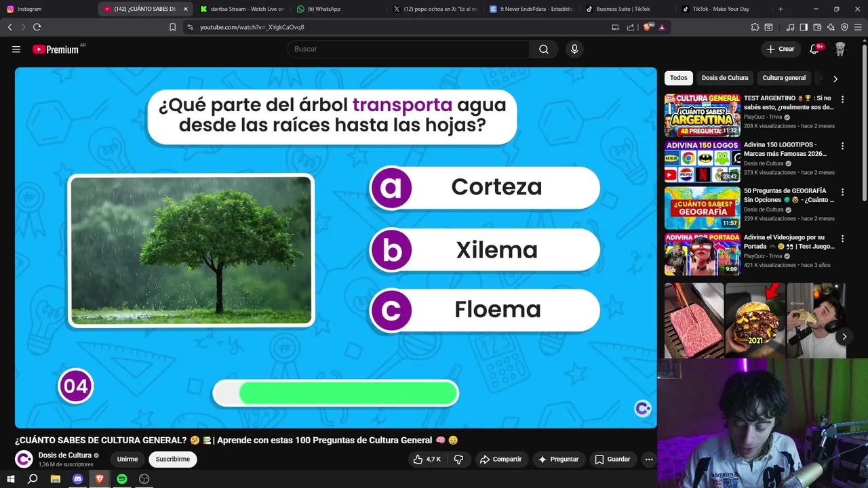
Task: Open the browser main menu
Action: (859, 27)
